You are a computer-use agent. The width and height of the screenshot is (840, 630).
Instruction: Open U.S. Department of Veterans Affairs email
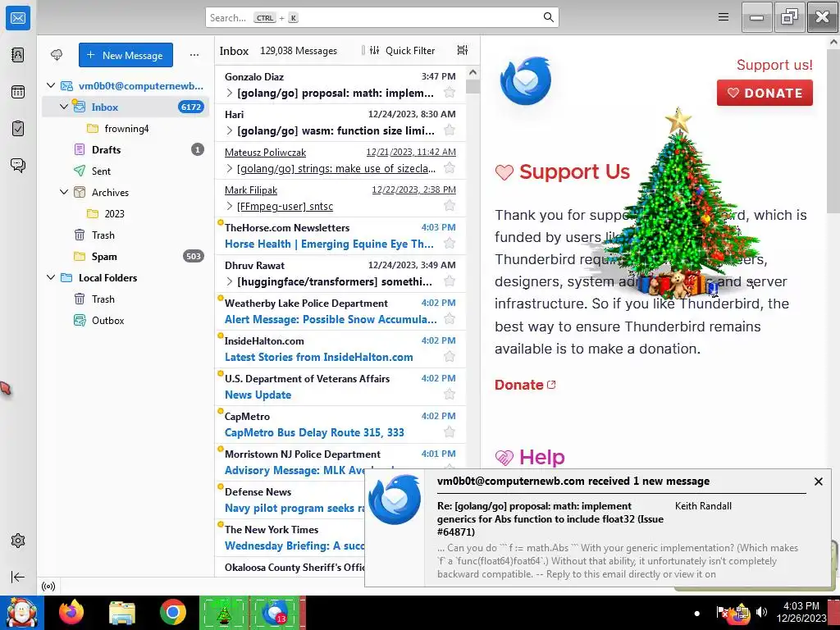[x=340, y=387]
